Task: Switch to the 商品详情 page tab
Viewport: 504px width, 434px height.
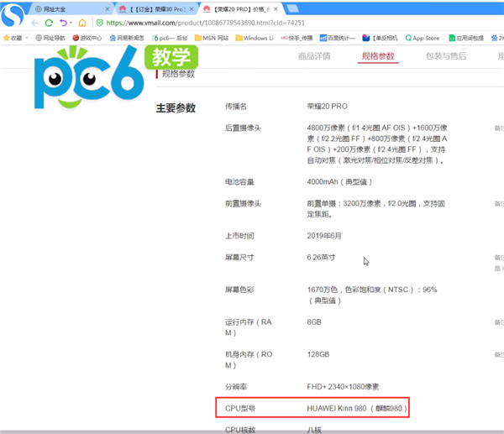Action: click(x=314, y=56)
